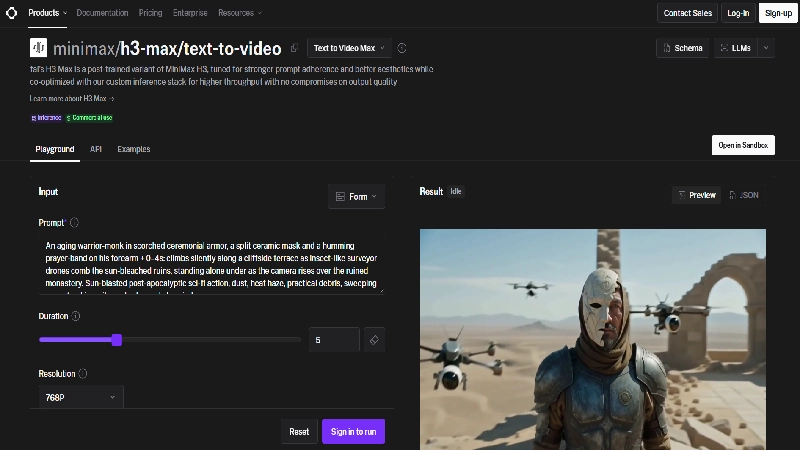Open the Schema button
Viewport: 800px width, 450px height.
[x=683, y=48]
